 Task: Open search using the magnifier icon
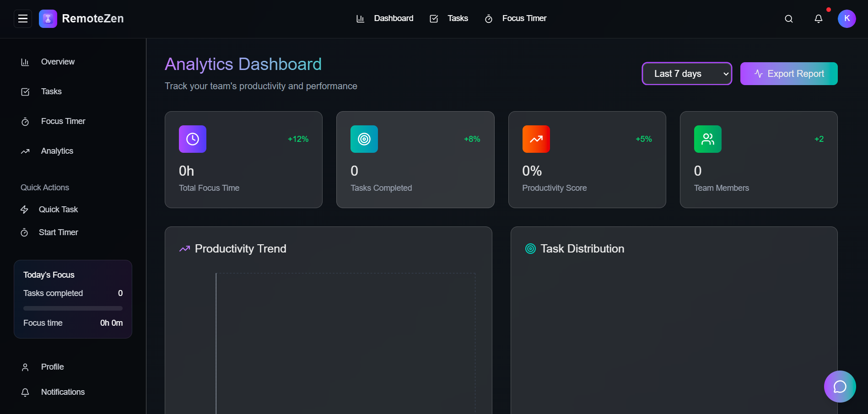(788, 19)
